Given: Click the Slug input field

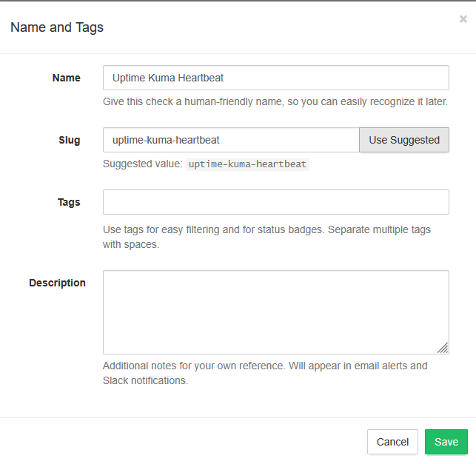Looking at the screenshot, I should click(x=231, y=140).
